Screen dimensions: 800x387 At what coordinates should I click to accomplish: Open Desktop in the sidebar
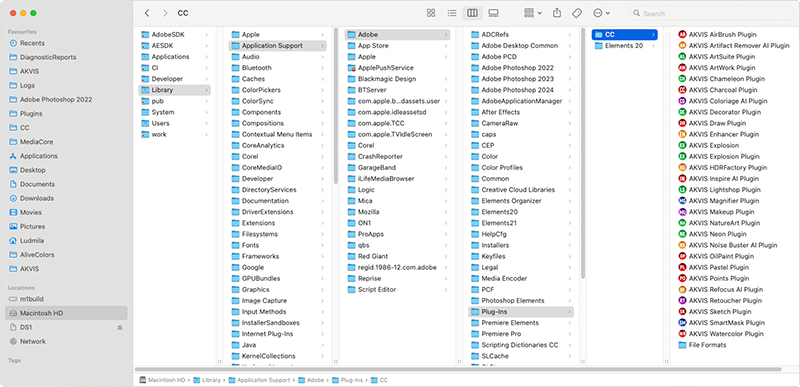(x=33, y=170)
